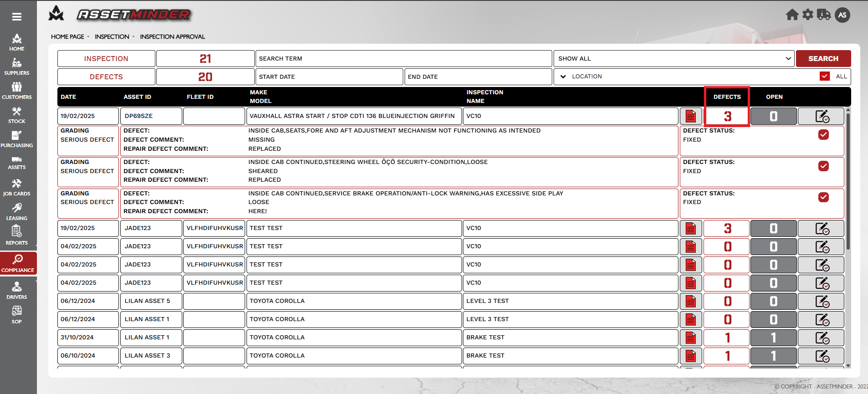Open Job Cards sidebar icon
This screenshot has width=868, height=394.
click(17, 187)
